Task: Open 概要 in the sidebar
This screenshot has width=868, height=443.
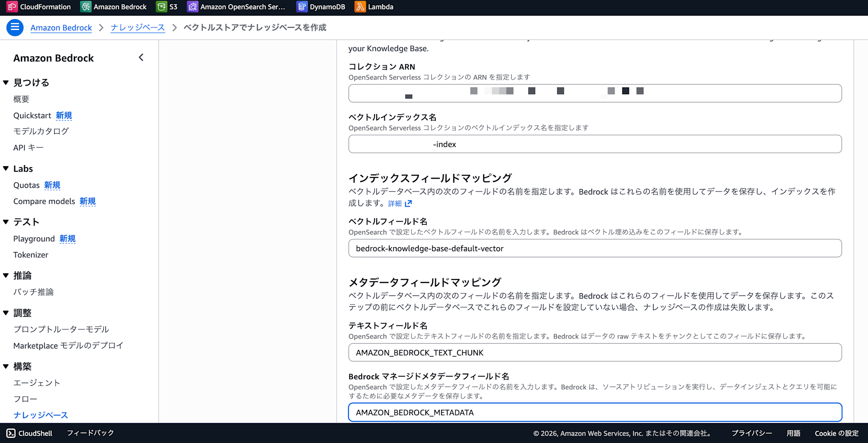Action: coord(21,99)
